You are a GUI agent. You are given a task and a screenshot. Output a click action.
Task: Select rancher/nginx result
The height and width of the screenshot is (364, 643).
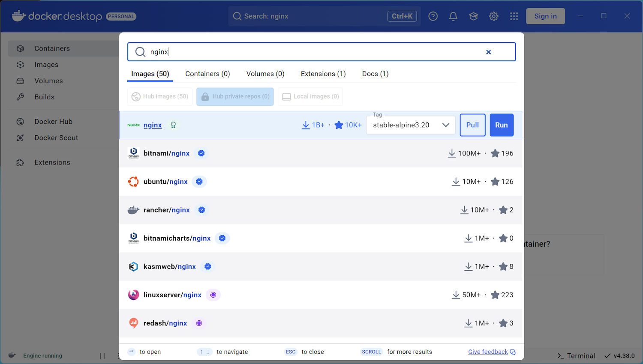[x=321, y=210]
